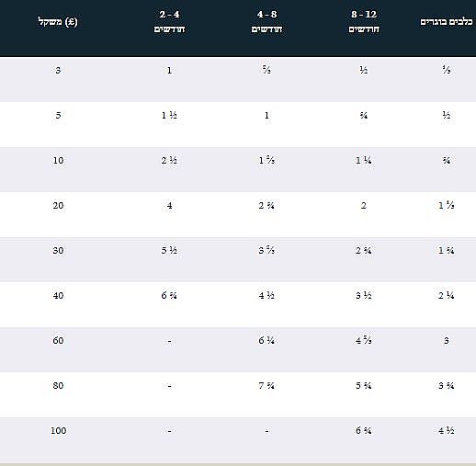Select the 4-8 months value 1 in the 5 row
The height and width of the screenshot is (466, 476).
pyautogui.click(x=266, y=115)
